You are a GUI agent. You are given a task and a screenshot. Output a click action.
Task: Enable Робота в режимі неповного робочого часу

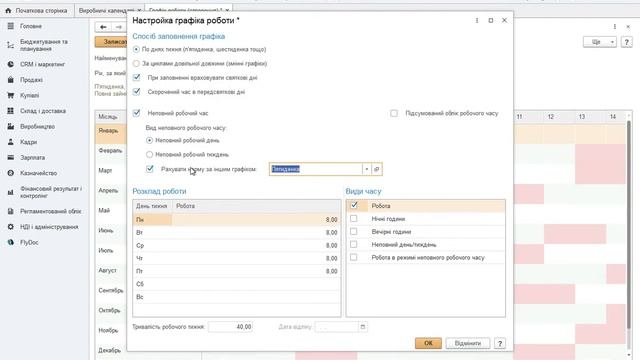[354, 257]
